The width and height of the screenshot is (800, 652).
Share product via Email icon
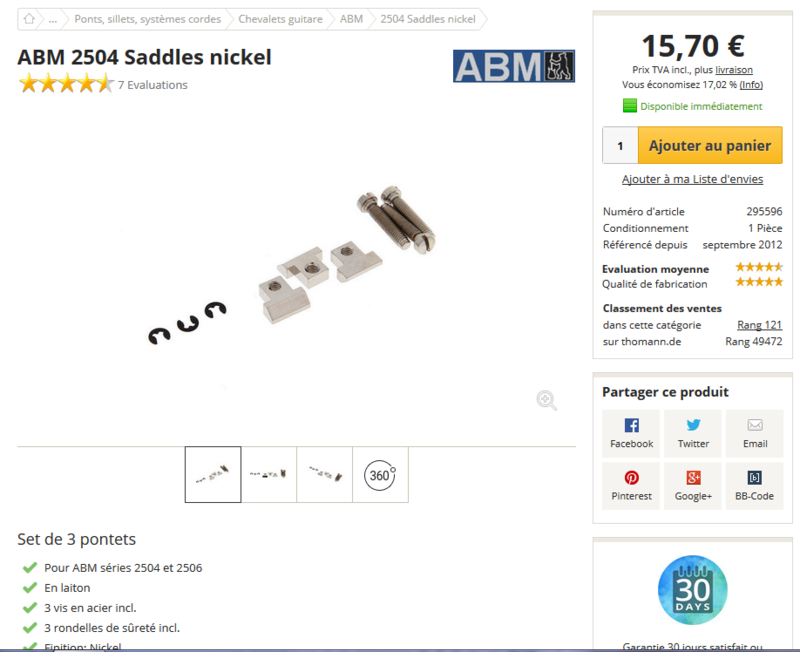[x=755, y=433]
